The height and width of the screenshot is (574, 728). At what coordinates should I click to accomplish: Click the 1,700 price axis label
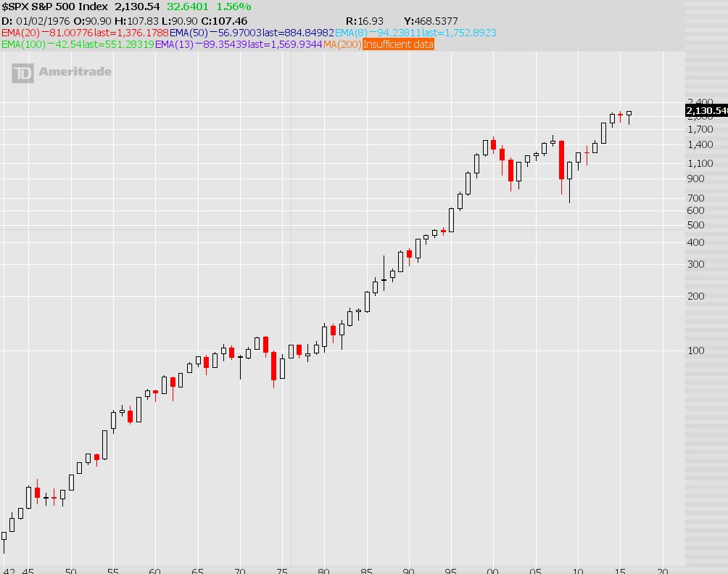pyautogui.click(x=700, y=129)
